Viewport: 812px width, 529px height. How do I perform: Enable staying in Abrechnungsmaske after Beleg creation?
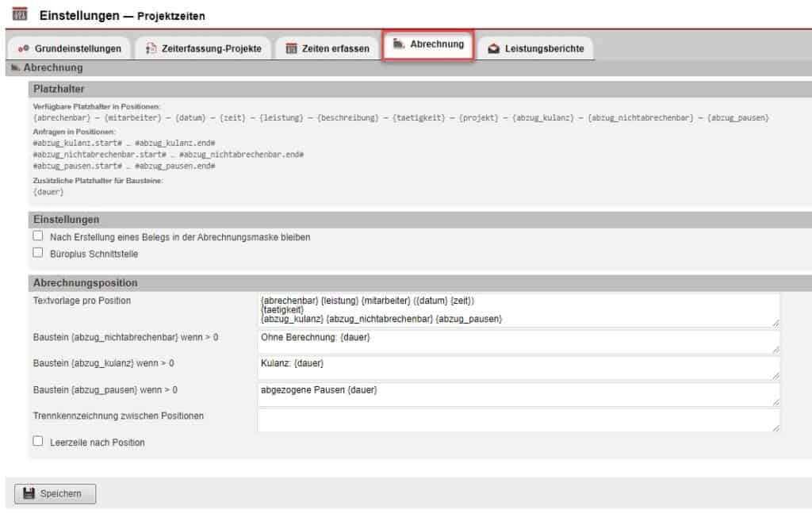point(37,236)
